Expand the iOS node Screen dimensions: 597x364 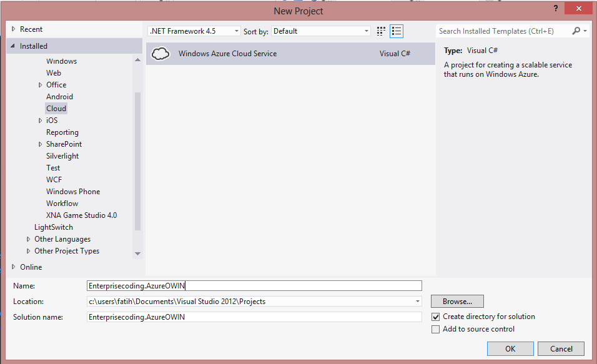[x=40, y=121]
